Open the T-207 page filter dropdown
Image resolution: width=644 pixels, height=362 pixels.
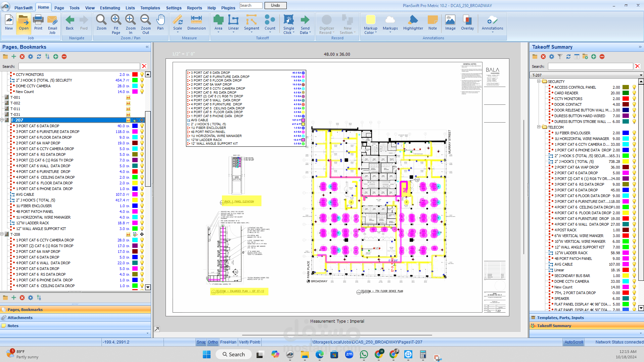pos(641,75)
